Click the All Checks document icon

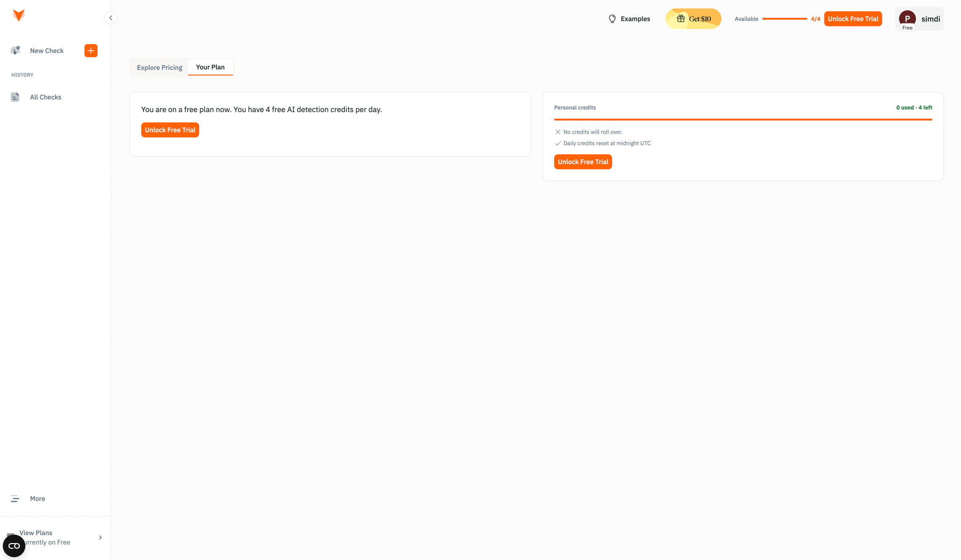pyautogui.click(x=15, y=97)
